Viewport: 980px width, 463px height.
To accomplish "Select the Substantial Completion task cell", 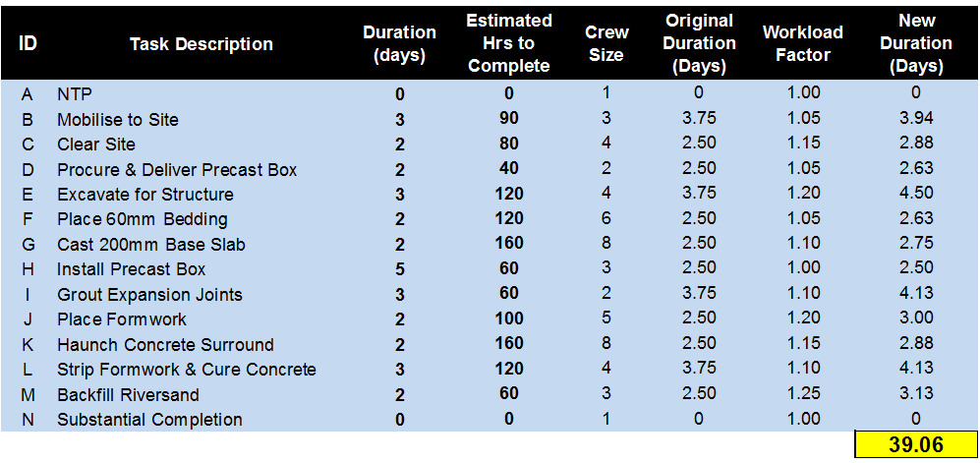I will pos(149,420).
